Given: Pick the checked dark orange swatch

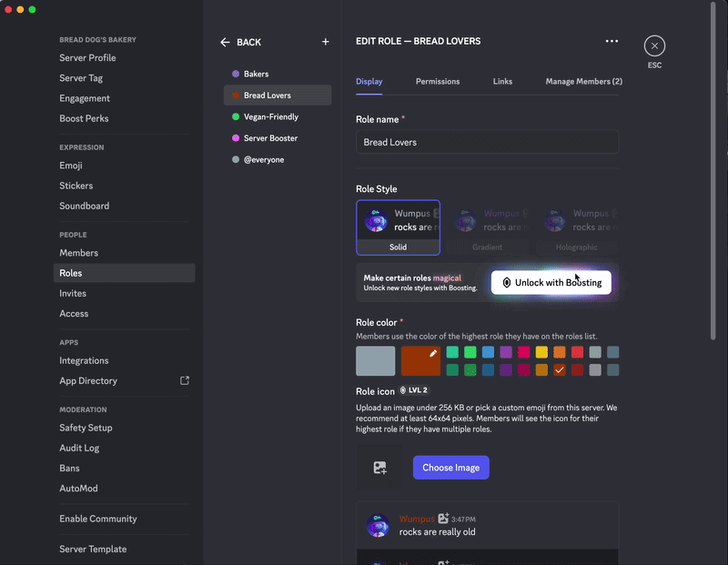Looking at the screenshot, I should pyautogui.click(x=560, y=369).
